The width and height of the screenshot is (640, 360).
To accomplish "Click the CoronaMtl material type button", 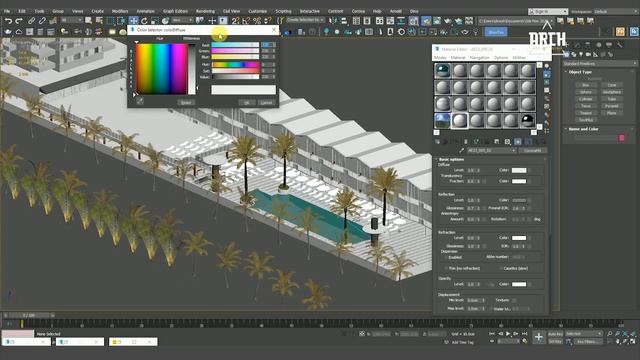I will coord(533,151).
